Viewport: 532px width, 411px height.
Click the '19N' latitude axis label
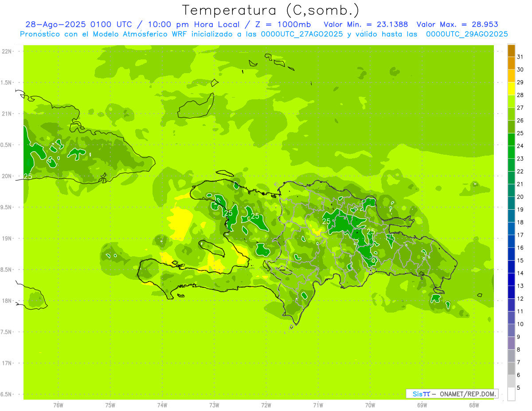[6, 239]
